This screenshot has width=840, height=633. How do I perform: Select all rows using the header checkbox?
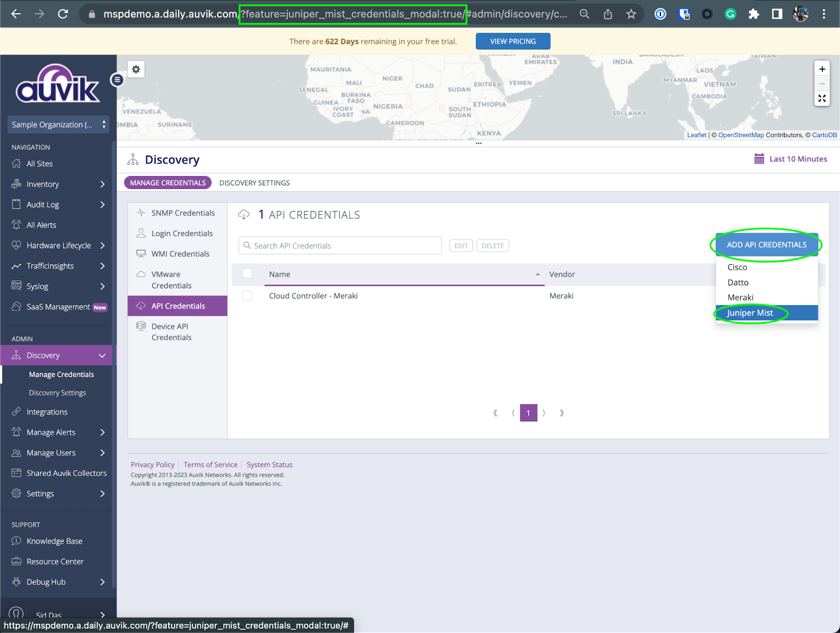[247, 274]
